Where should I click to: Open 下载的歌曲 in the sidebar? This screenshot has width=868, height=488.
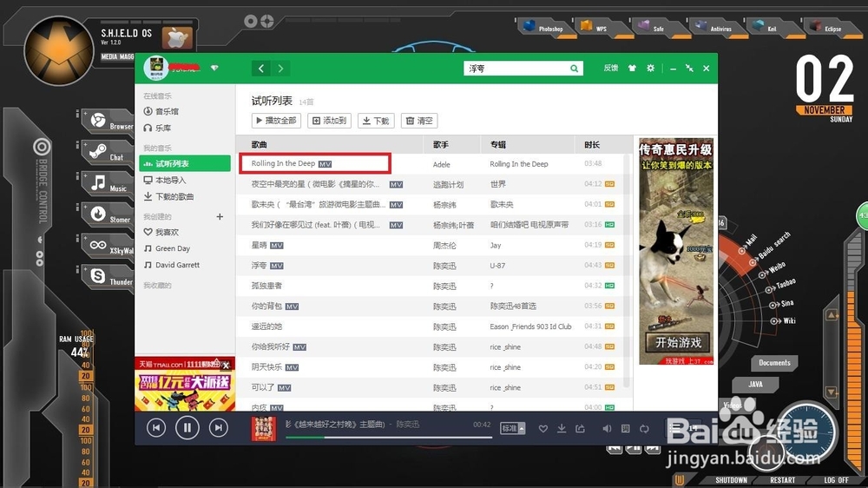pos(169,196)
